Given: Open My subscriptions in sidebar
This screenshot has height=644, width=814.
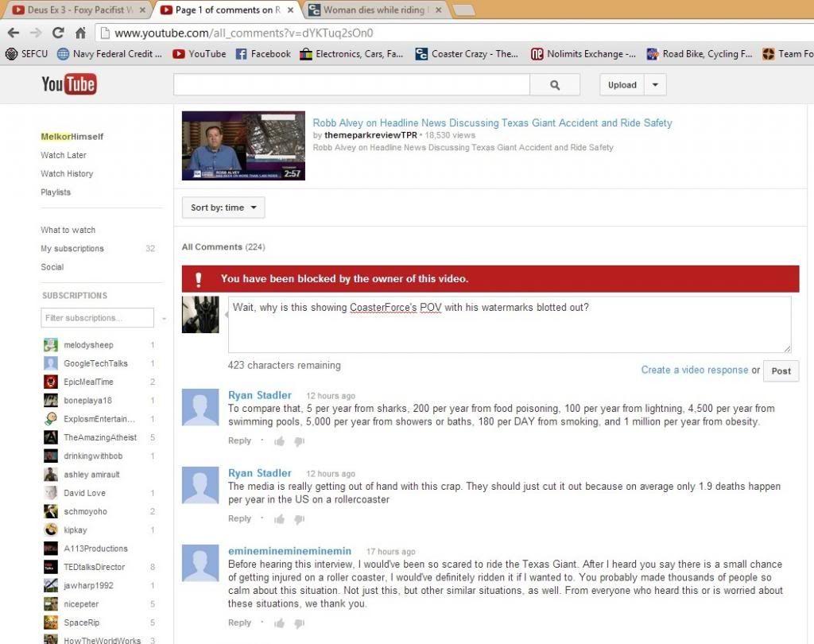Looking at the screenshot, I should (x=72, y=248).
